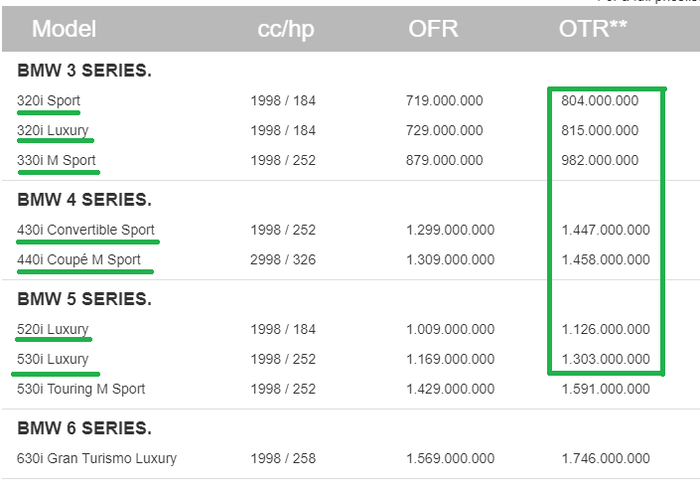Open the 520i Luxury model link
This screenshot has width=700, height=490.
click(x=53, y=329)
